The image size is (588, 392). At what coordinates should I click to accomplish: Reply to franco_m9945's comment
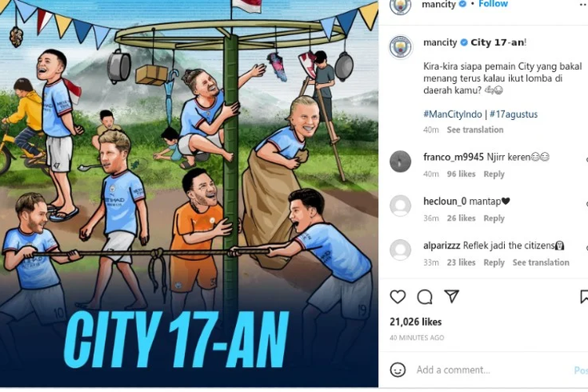pyautogui.click(x=494, y=174)
